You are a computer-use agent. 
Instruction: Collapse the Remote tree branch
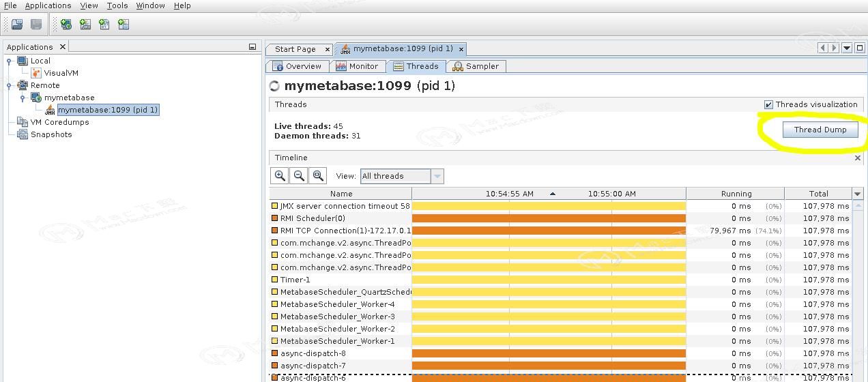coord(9,85)
